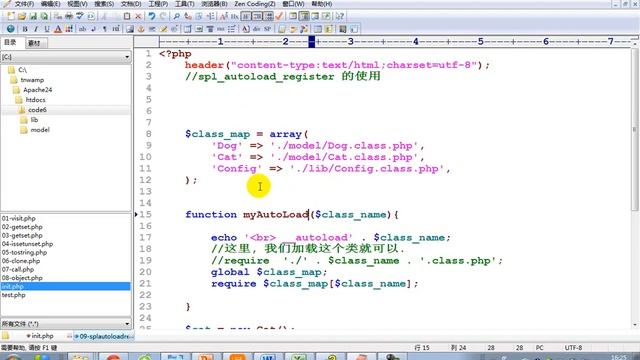Toggle word wrap button
The image size is (640, 360).
pos(246,16)
